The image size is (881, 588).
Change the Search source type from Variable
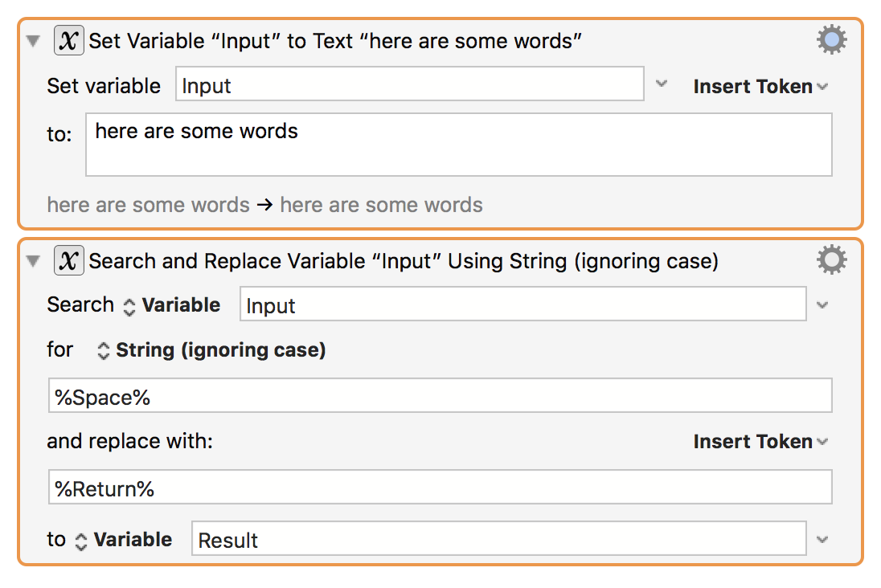[181, 304]
